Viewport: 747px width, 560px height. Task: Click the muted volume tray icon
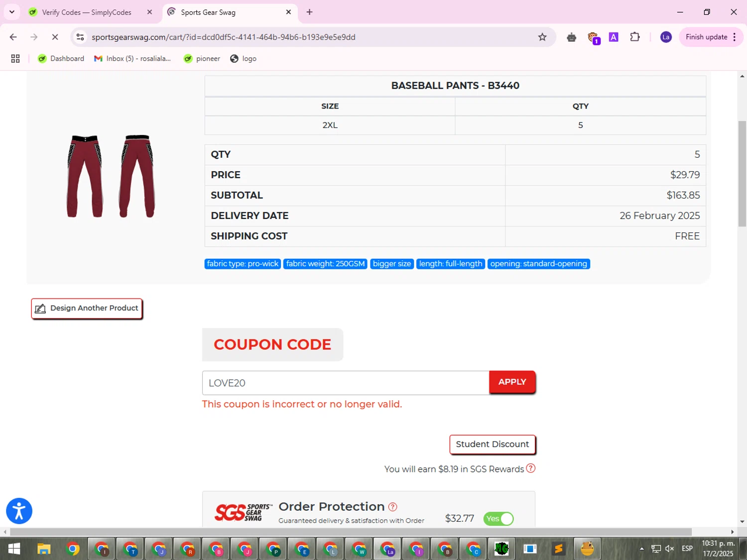pyautogui.click(x=670, y=549)
